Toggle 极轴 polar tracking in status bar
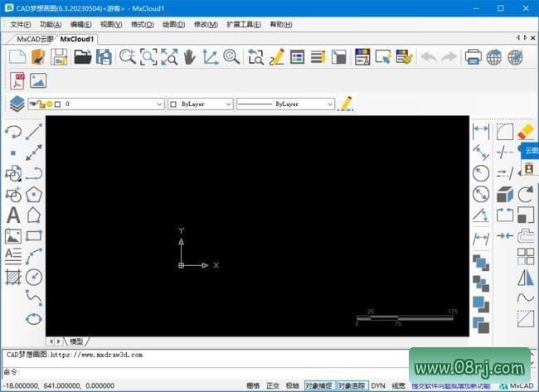 pyautogui.click(x=292, y=386)
